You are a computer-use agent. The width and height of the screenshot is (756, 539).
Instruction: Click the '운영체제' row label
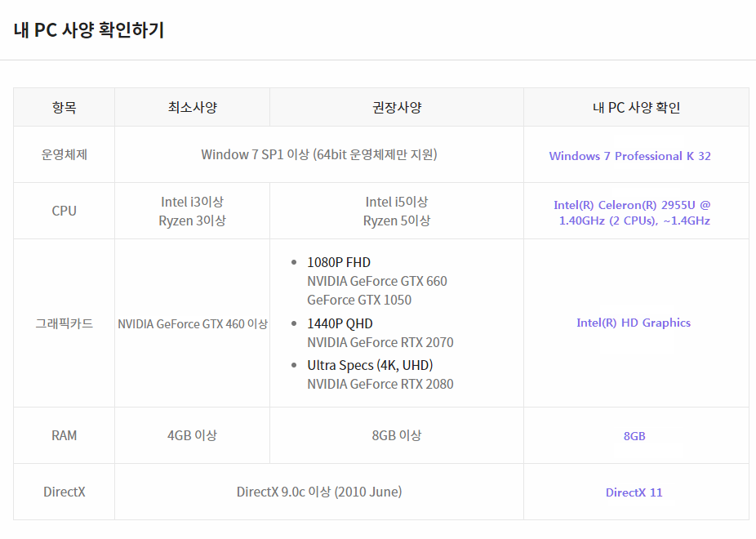[64, 154]
